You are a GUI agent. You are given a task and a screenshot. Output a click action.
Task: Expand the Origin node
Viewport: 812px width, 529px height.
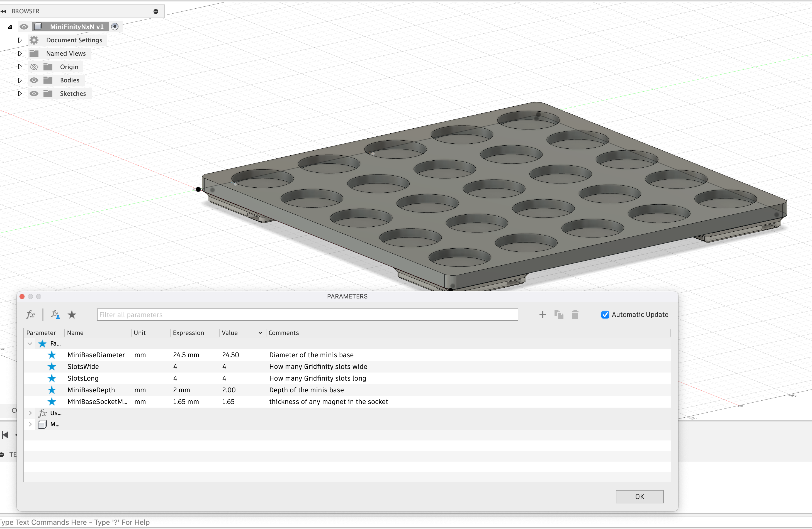(20, 67)
